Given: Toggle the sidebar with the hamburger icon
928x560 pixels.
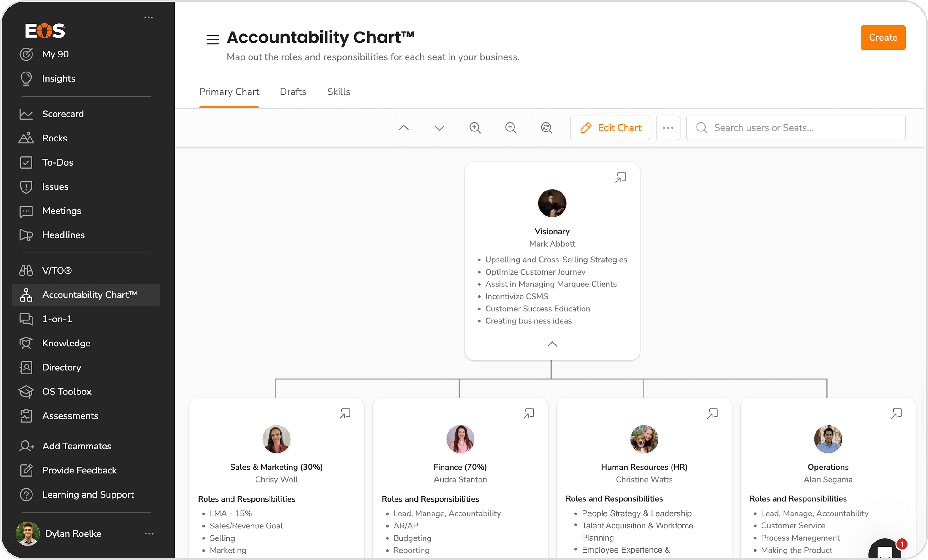Looking at the screenshot, I should tap(213, 39).
